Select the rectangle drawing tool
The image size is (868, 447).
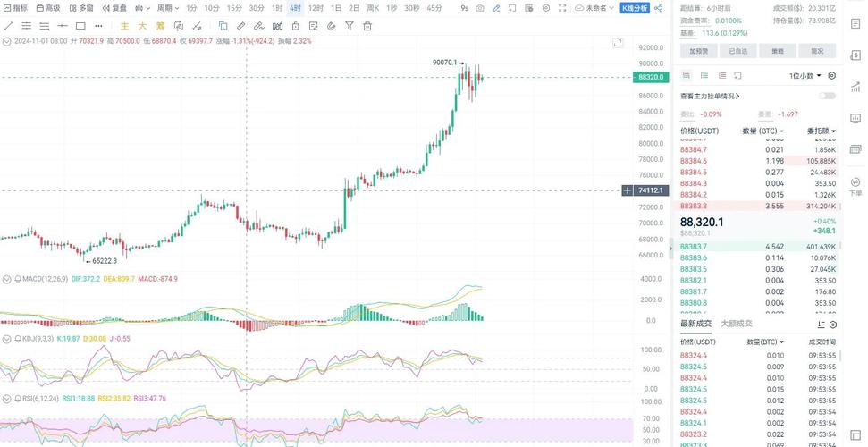[x=80, y=26]
